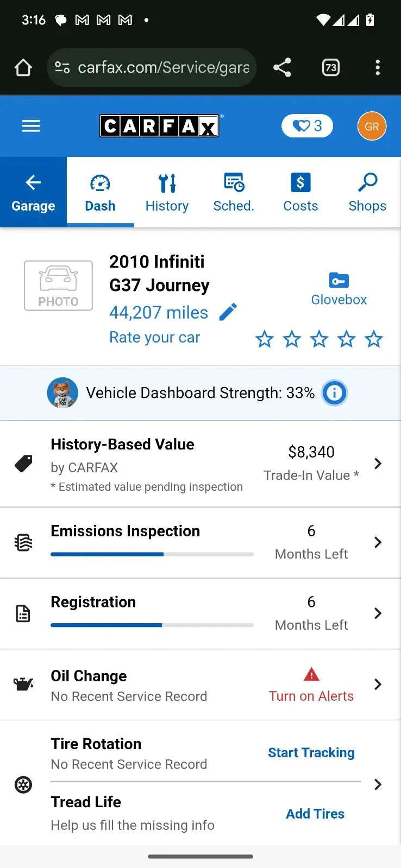The width and height of the screenshot is (401, 868).
Task: Tap the favorites heart counter
Action: 307,126
